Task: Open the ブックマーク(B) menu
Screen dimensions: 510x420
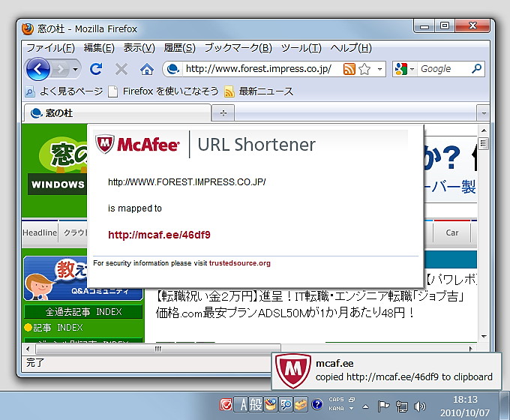Action: coord(238,48)
